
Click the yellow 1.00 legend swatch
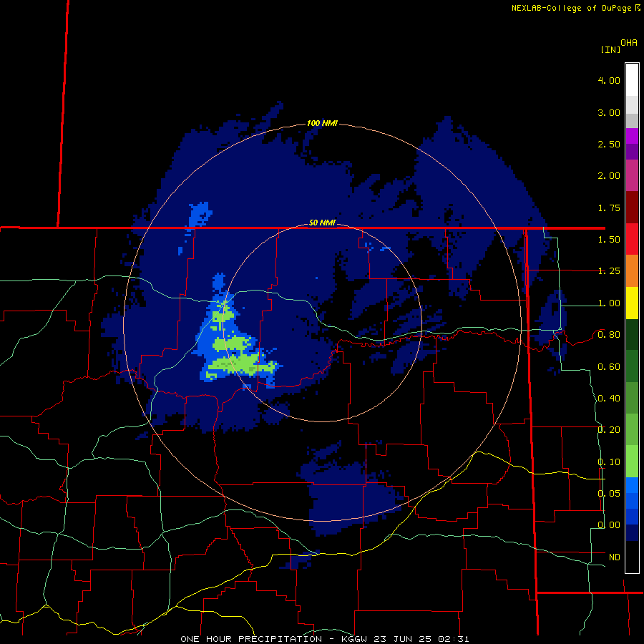632,303
